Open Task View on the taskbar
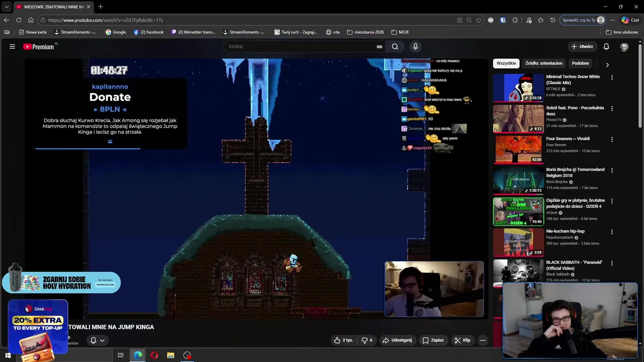644x362 pixels. [x=121, y=355]
